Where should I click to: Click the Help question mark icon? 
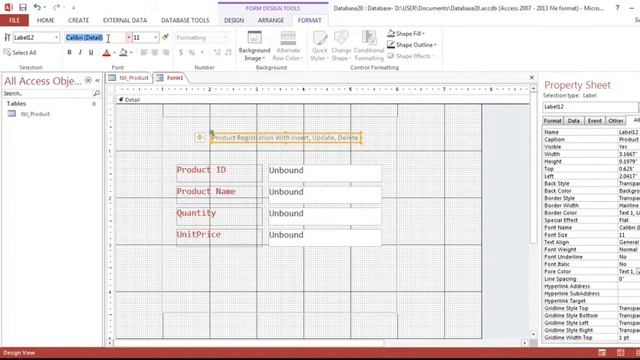coord(617,7)
